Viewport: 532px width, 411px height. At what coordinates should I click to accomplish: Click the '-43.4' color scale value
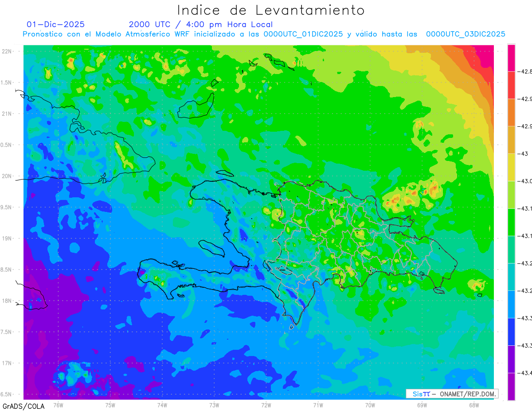click(x=524, y=373)
